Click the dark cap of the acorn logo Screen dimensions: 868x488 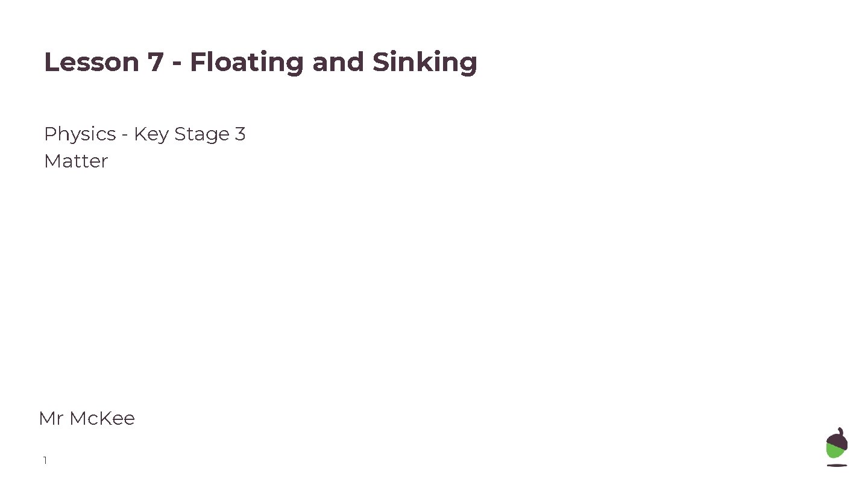(x=837, y=440)
